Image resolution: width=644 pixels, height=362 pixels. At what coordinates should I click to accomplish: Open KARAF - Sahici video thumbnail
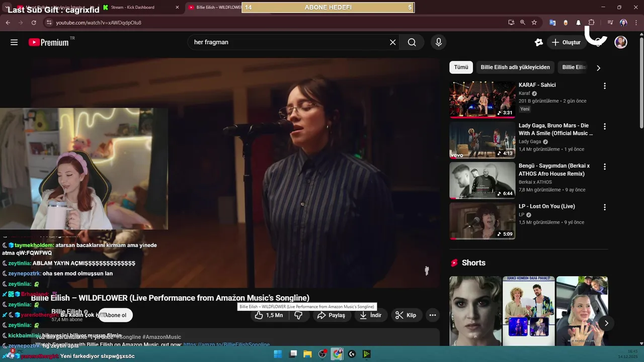click(482, 100)
